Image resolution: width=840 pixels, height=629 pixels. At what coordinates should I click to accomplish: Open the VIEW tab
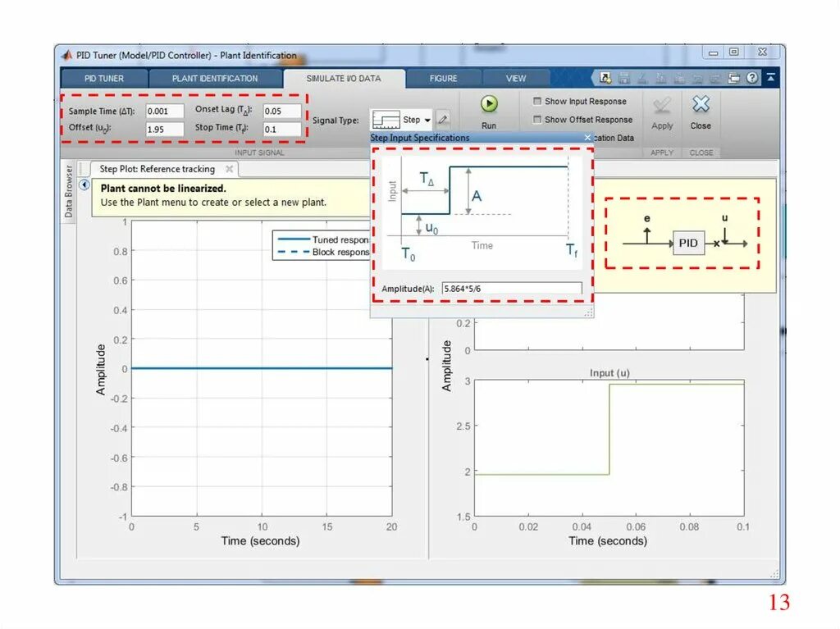point(515,78)
